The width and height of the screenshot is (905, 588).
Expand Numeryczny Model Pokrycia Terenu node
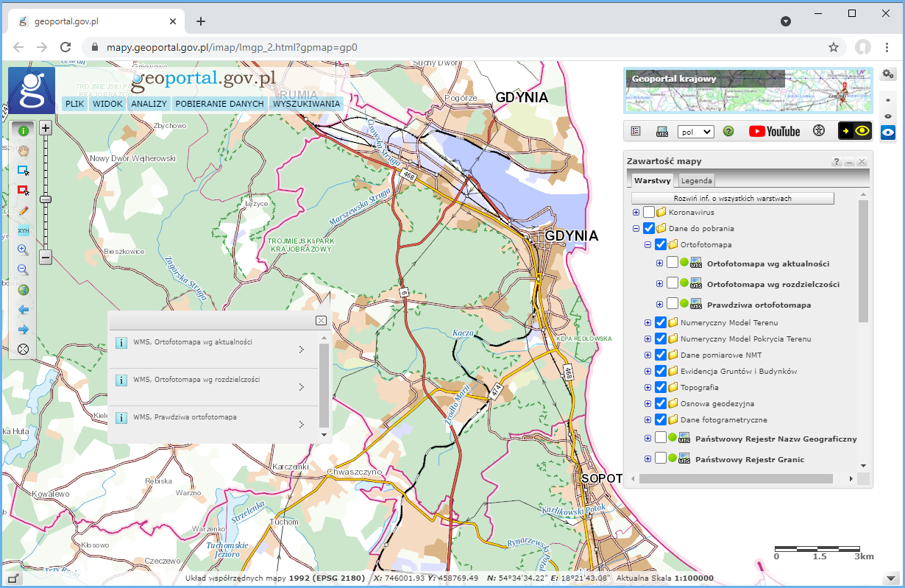(648, 339)
